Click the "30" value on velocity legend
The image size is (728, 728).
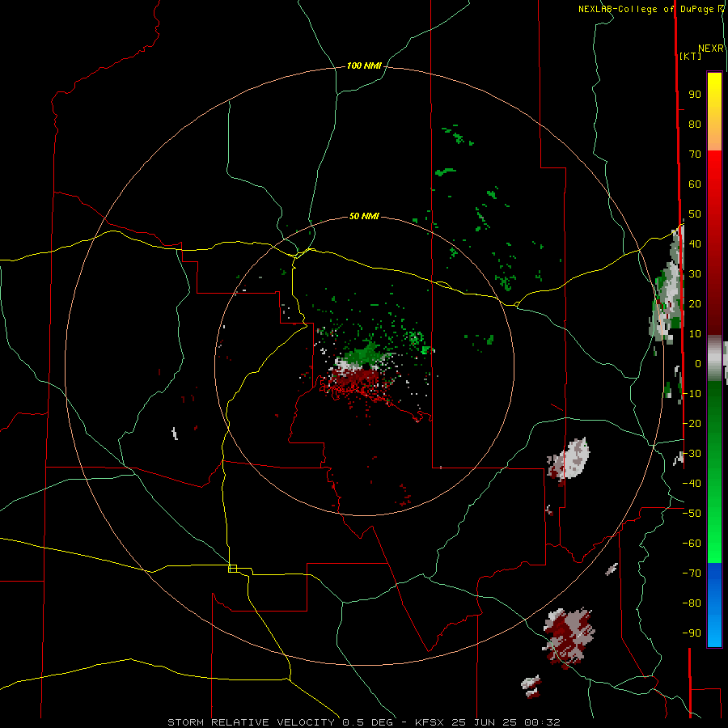(x=695, y=274)
